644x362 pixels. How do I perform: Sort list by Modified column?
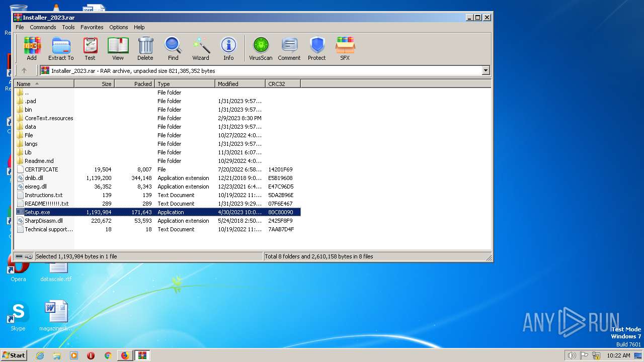240,84
